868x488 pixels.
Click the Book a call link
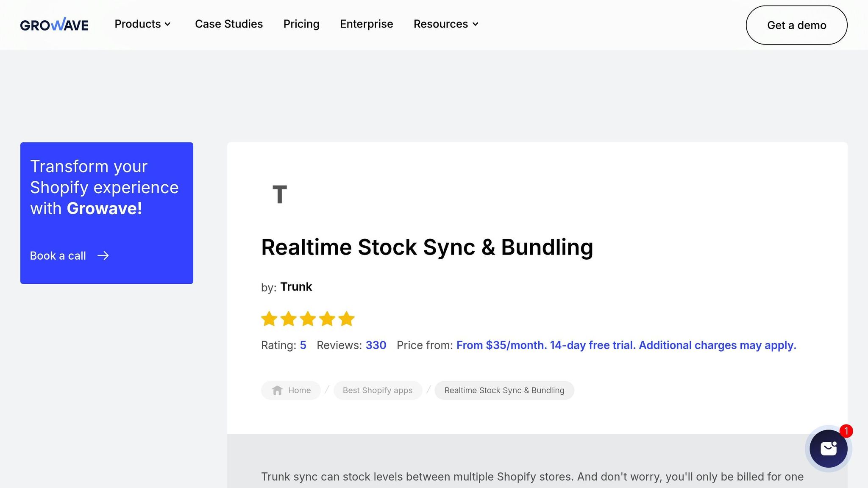tap(70, 256)
